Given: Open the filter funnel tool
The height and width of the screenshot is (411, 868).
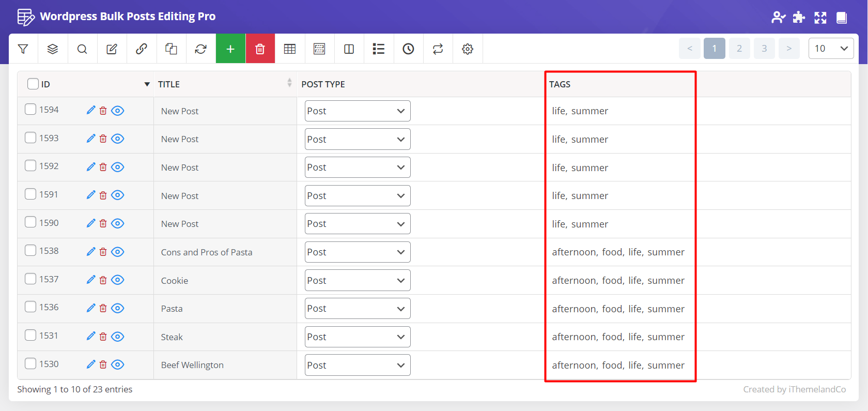Looking at the screenshot, I should 23,49.
